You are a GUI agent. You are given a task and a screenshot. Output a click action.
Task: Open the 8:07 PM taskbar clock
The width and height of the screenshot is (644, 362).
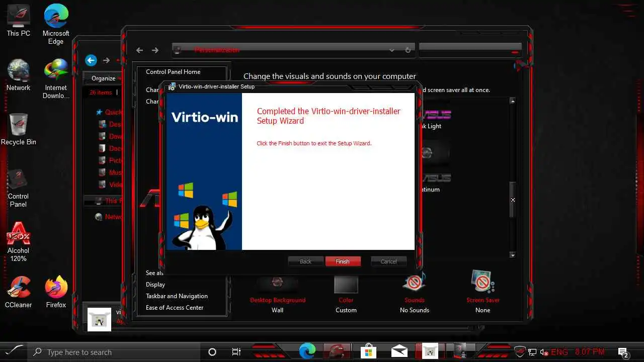tap(590, 352)
